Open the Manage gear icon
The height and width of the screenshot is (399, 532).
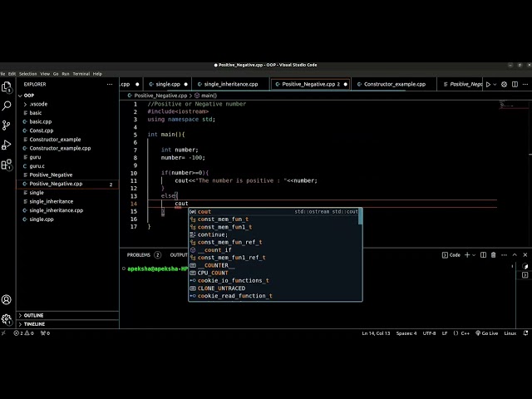pos(7,319)
